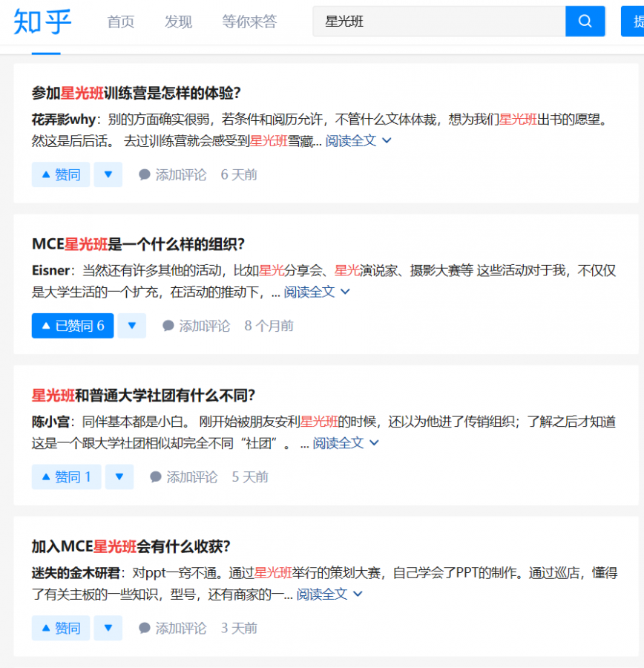Open the 发现 navigation item
Screen dimensions: 644x668
click(x=178, y=22)
